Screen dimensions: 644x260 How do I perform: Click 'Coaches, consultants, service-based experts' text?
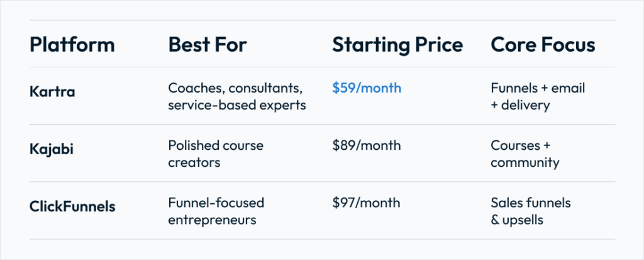point(236,96)
